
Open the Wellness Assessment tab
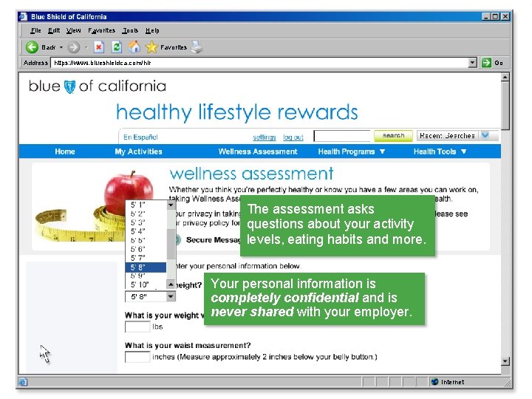click(258, 151)
